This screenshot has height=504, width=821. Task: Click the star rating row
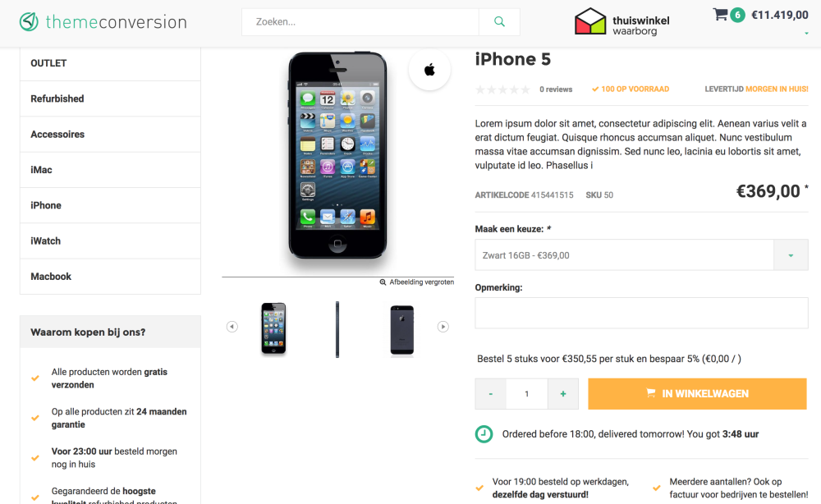502,89
